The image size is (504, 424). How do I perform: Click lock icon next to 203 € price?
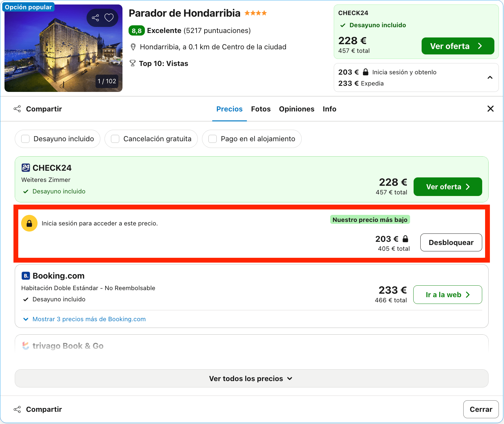(x=405, y=239)
